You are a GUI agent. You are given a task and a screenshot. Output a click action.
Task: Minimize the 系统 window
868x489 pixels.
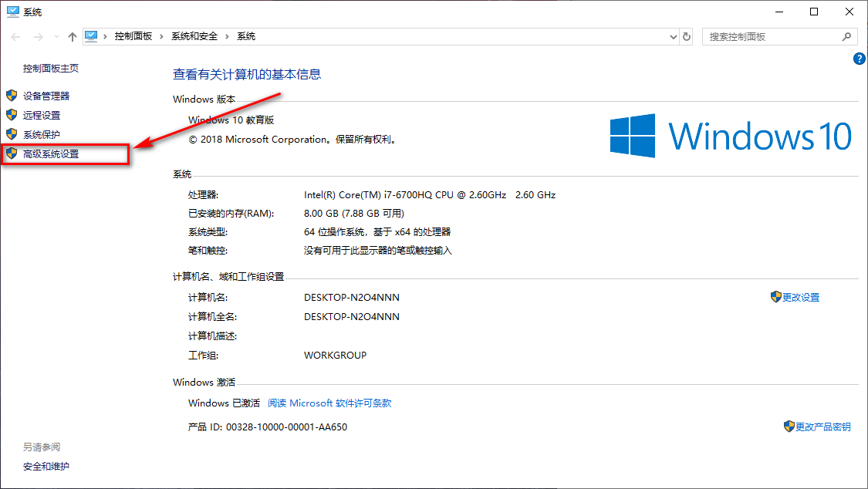click(779, 12)
